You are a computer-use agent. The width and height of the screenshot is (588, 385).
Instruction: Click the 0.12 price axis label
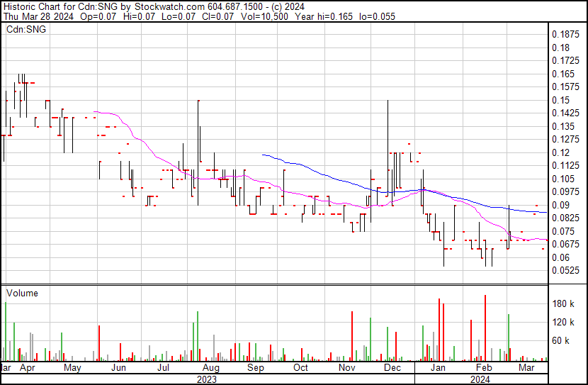coord(560,152)
